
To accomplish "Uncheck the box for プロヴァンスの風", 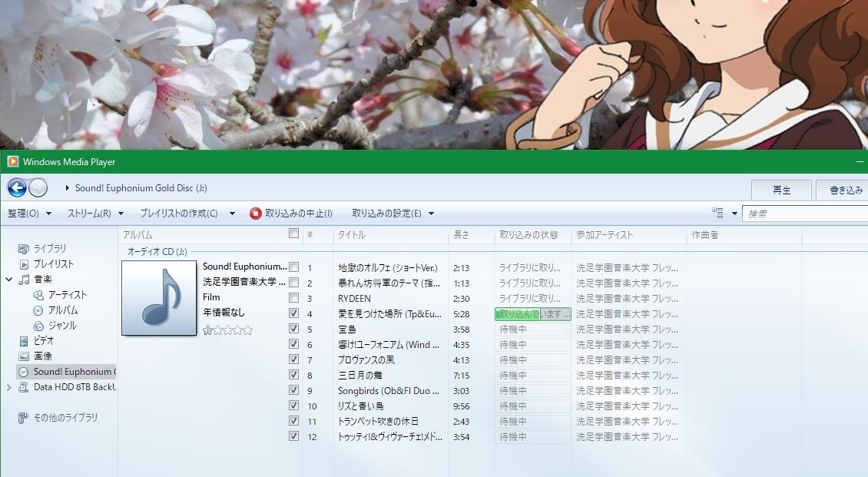I will coord(294,359).
